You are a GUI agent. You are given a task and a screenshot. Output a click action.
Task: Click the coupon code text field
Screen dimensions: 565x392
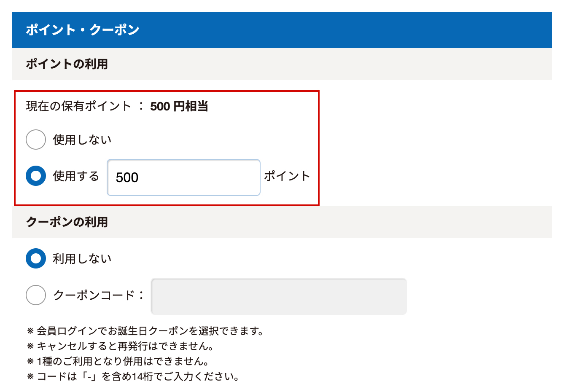(x=279, y=296)
